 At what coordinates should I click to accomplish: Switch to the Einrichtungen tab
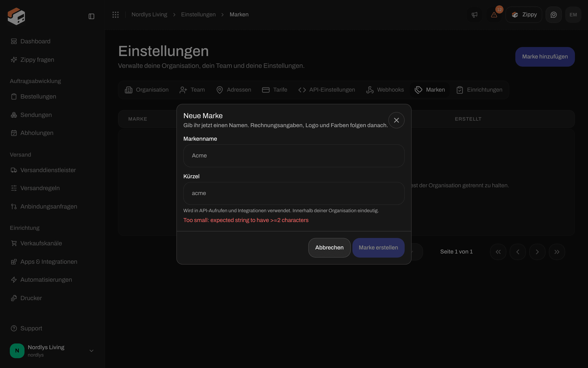[x=479, y=90]
